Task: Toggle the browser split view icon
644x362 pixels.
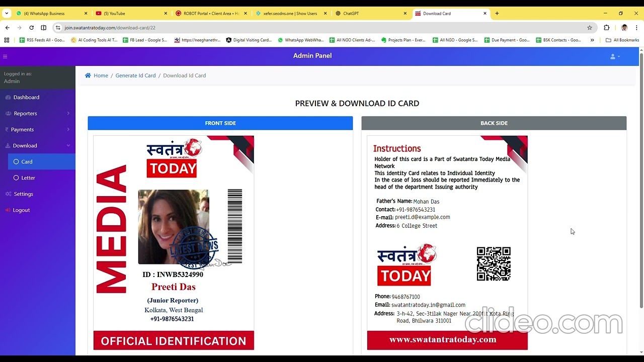Action: point(44,28)
